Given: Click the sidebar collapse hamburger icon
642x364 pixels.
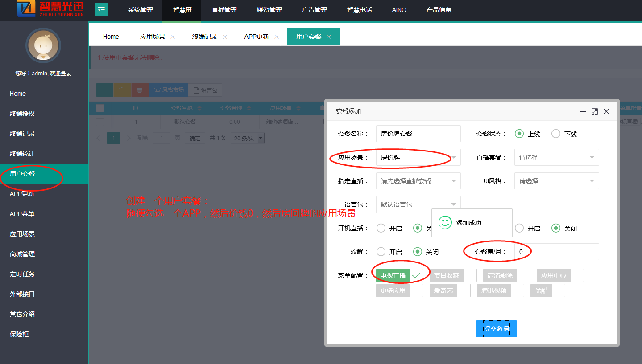Looking at the screenshot, I should coord(101,10).
